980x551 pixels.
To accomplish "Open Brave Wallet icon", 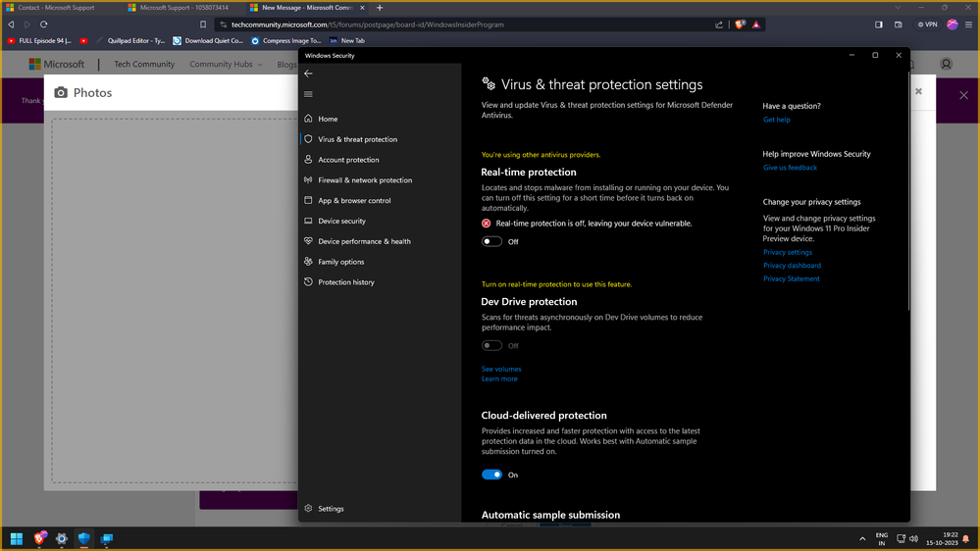I will [x=899, y=25].
